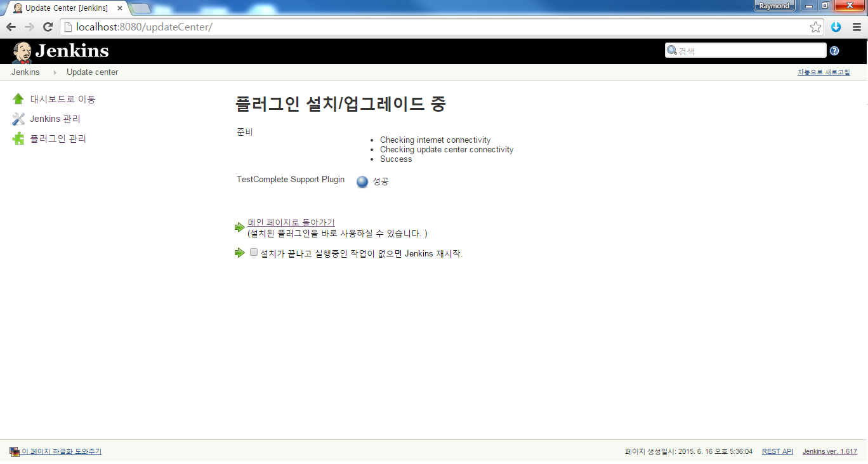Click the blue success status ball
The image size is (868, 464).
(362, 182)
